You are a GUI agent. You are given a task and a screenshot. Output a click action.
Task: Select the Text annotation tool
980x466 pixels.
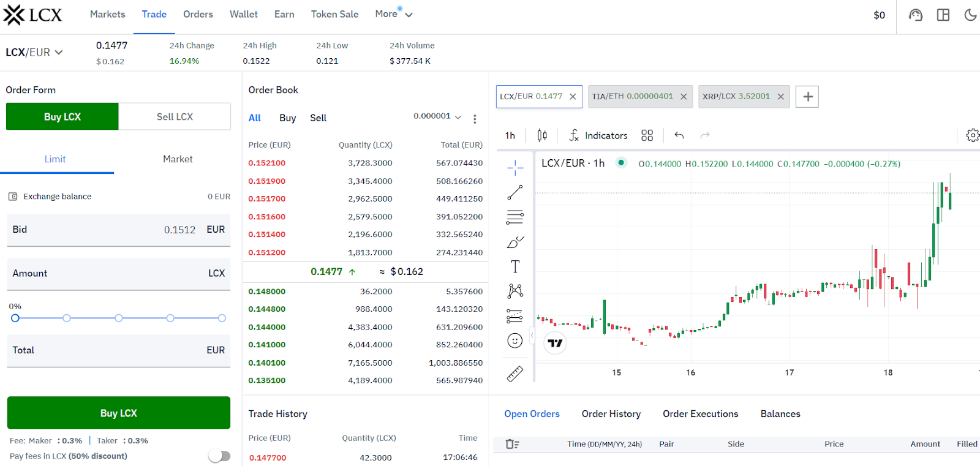coord(515,266)
